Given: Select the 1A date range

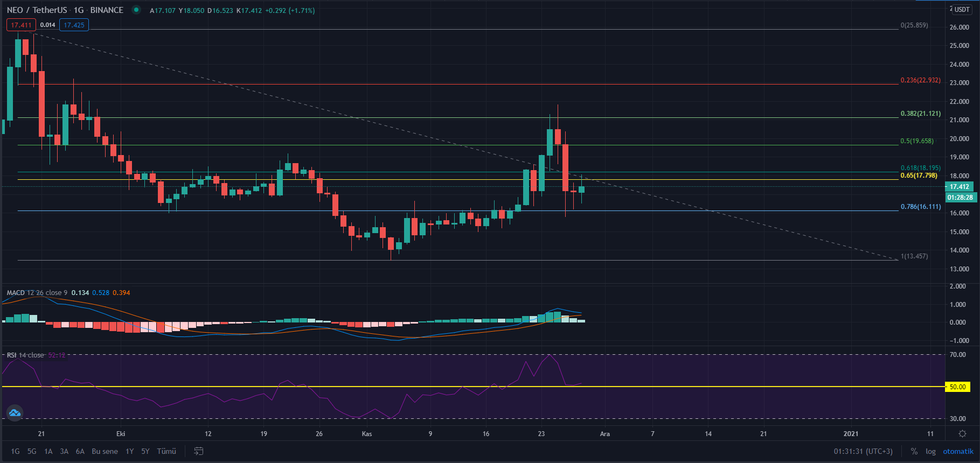Looking at the screenshot, I should click(x=48, y=451).
